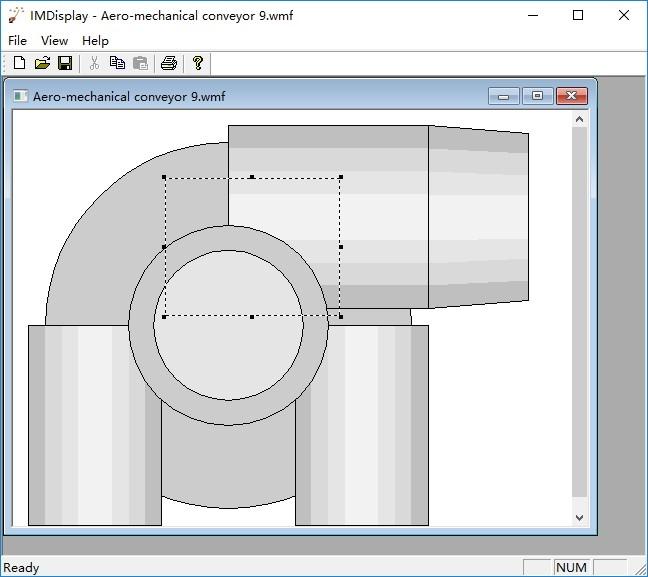Screen dimensions: 648x577
Task: Click the Cut scissors icon
Action: coord(94,63)
